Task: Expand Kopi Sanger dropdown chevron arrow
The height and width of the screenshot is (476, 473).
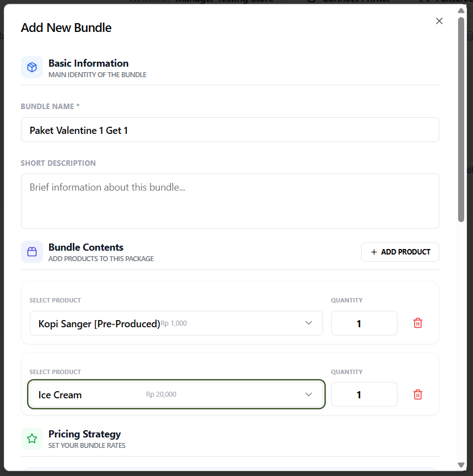Action: pyautogui.click(x=309, y=323)
